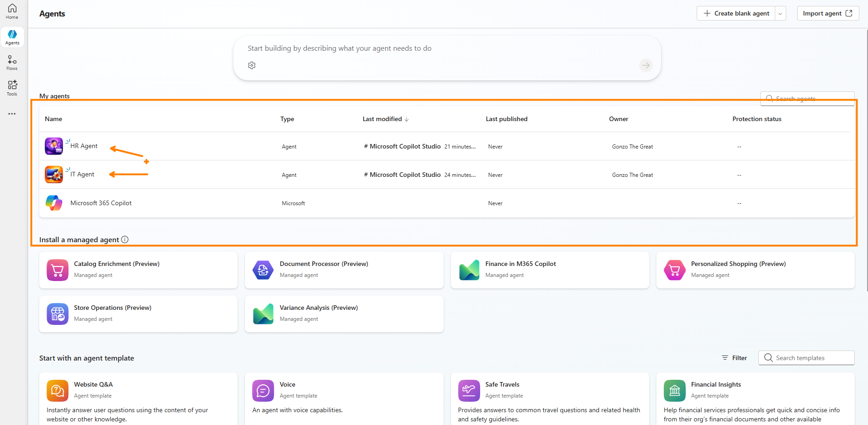Switch to the Agents section in sidebar
This screenshot has height=425, width=868.
(x=12, y=37)
